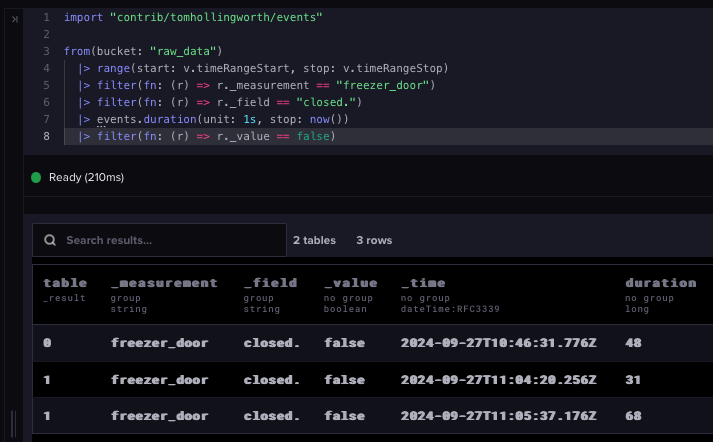Select the duration column header
Screen dimensions: 713x442
click(x=661, y=283)
